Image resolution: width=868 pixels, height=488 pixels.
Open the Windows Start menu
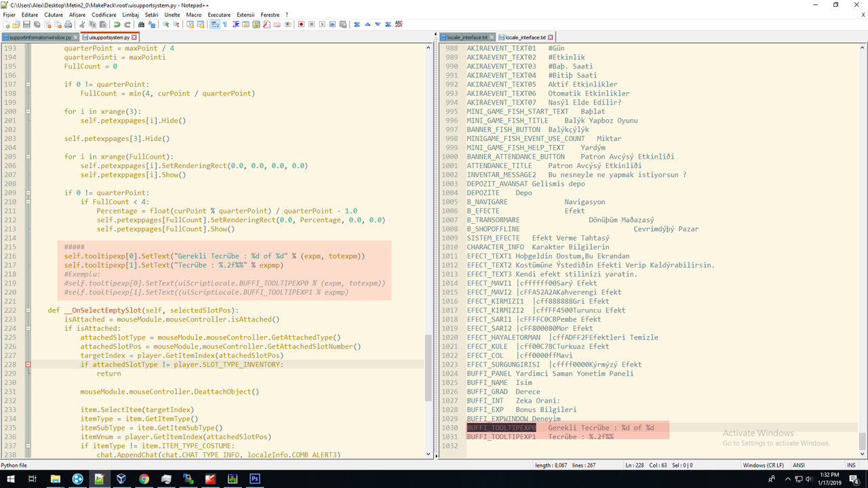tap(9, 479)
